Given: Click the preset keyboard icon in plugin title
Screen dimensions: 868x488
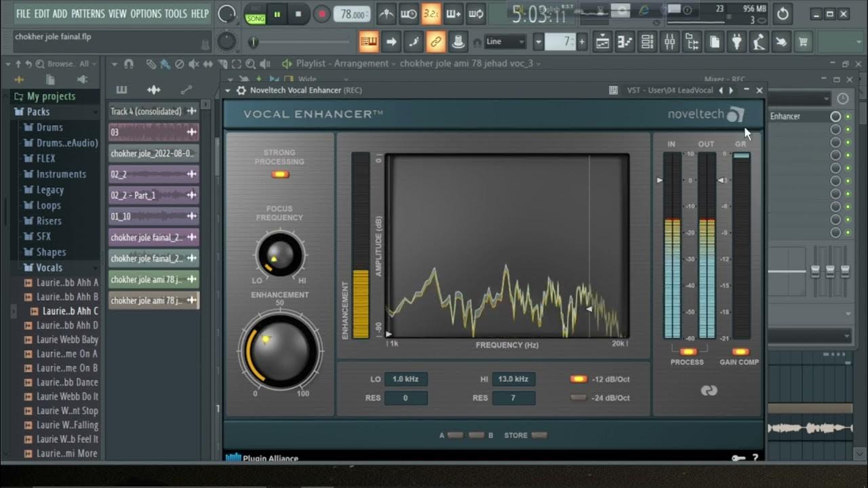Looking at the screenshot, I should click(613, 90).
